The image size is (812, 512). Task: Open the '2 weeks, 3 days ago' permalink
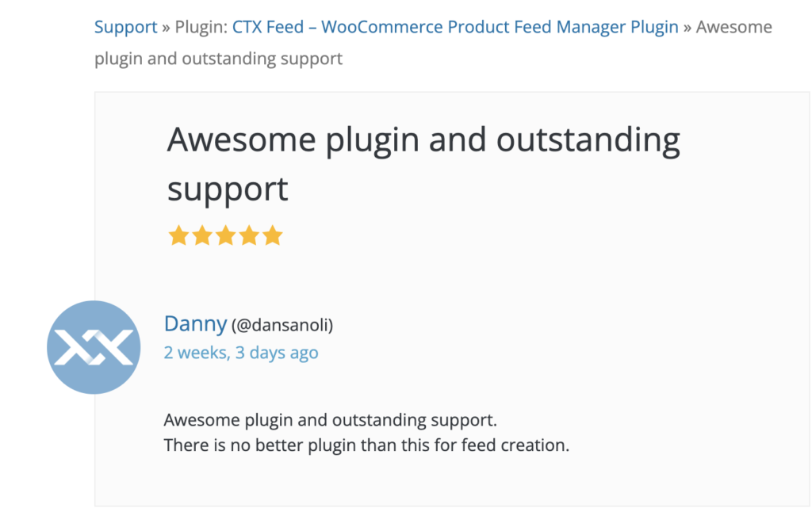241,353
